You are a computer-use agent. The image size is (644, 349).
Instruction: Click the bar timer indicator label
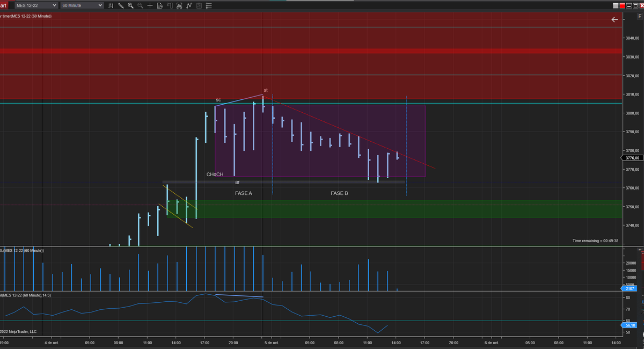pos(26,16)
